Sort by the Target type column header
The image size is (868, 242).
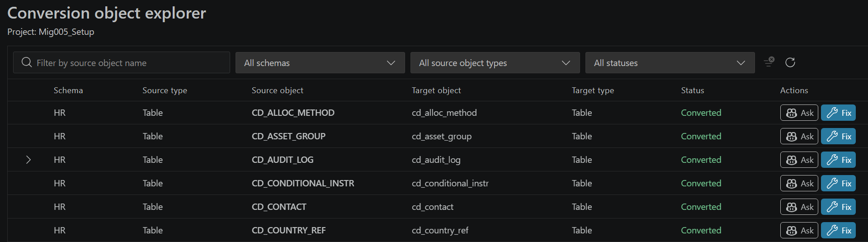[593, 90]
